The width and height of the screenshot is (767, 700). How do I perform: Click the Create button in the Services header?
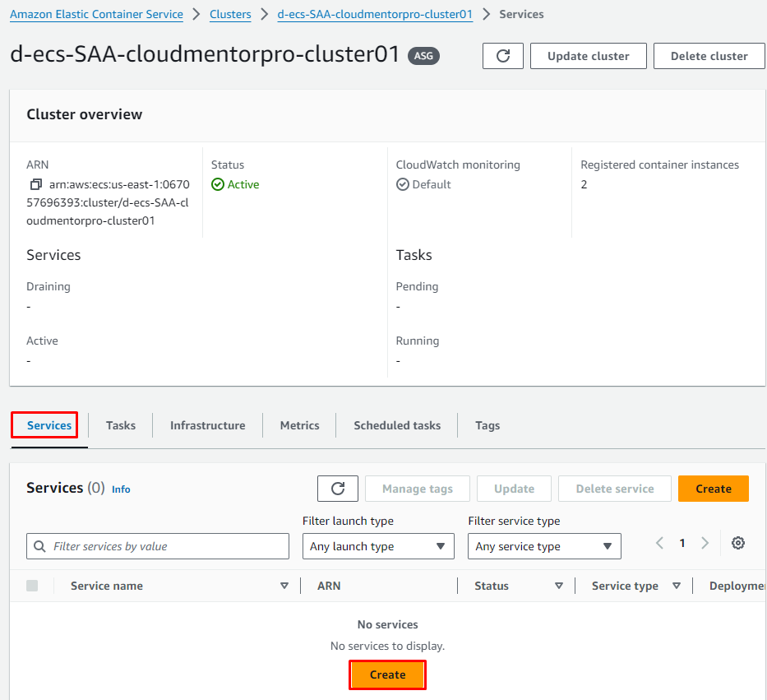tap(714, 489)
